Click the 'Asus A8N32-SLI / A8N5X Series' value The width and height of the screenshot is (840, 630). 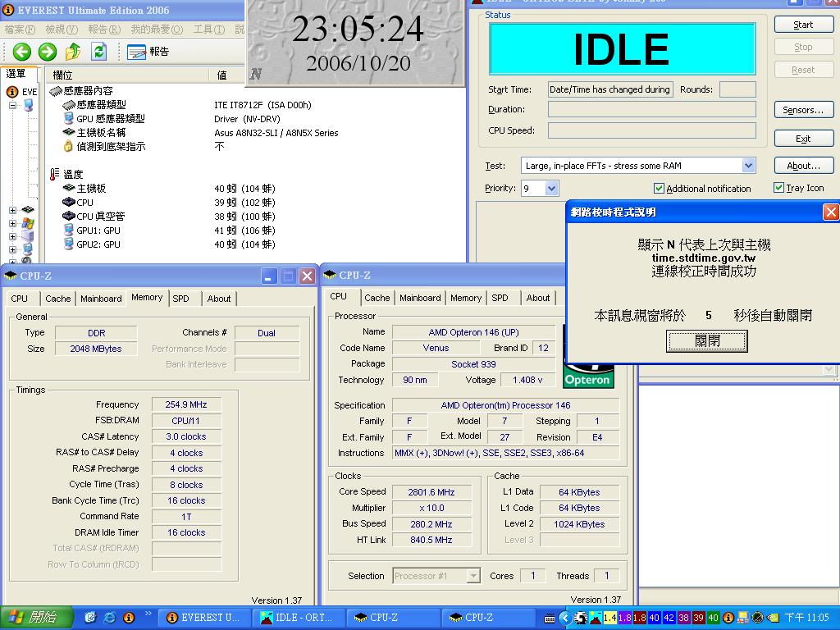(x=276, y=133)
